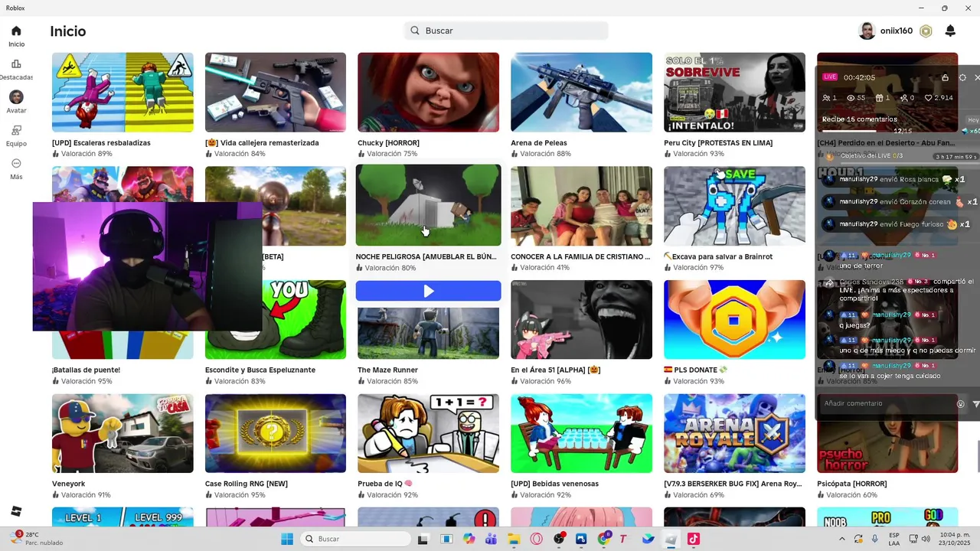Open the Vida callejera remasterizada title

pos(262,143)
